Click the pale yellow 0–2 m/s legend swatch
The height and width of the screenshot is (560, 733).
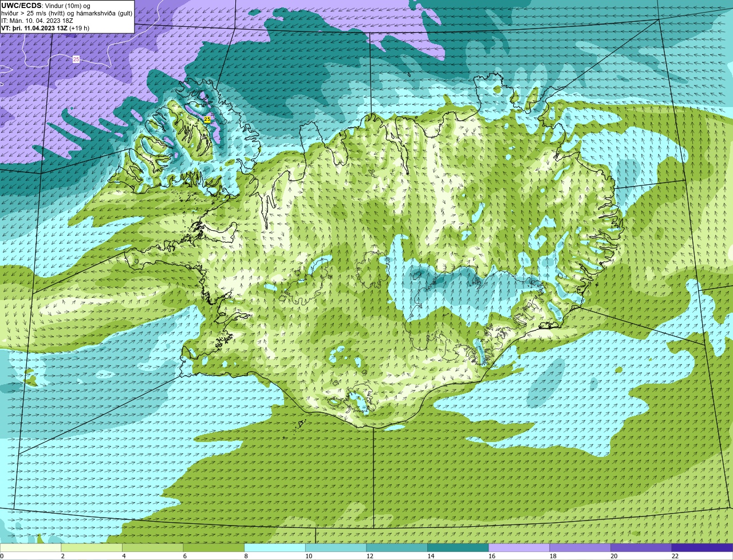[30, 548]
